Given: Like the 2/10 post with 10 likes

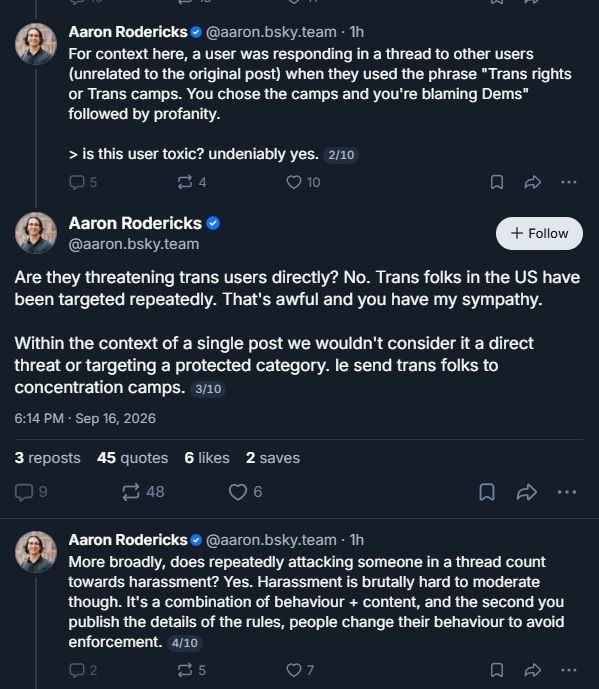Looking at the screenshot, I should coord(303,182).
